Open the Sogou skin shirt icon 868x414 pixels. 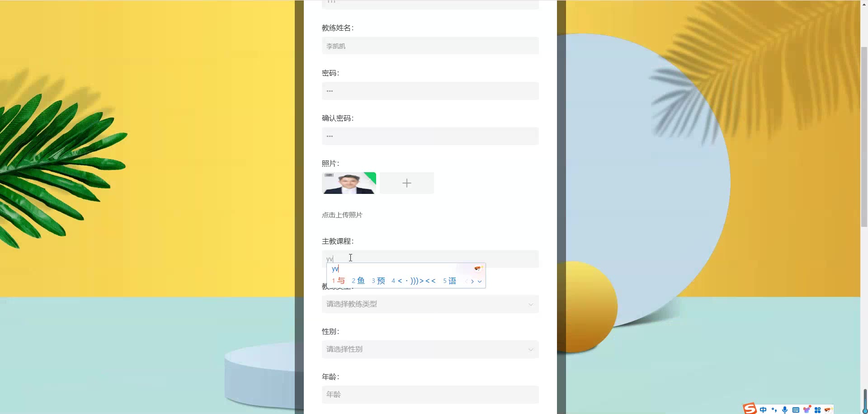point(807,409)
